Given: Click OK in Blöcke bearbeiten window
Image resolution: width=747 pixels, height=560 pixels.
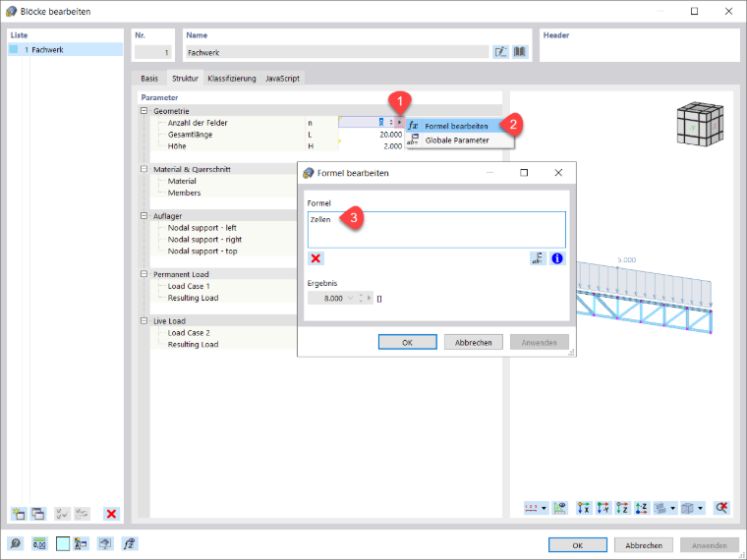Looking at the screenshot, I should (578, 544).
